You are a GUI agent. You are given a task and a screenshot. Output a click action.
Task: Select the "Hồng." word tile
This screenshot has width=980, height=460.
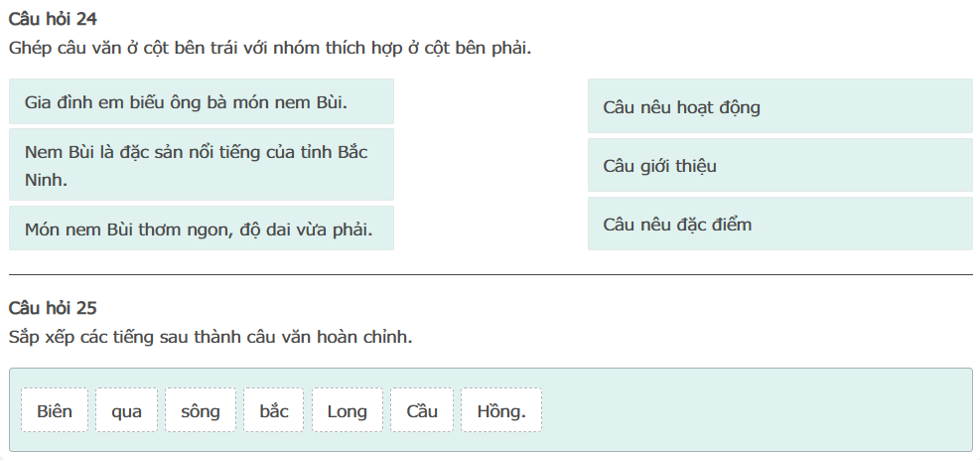(x=501, y=410)
